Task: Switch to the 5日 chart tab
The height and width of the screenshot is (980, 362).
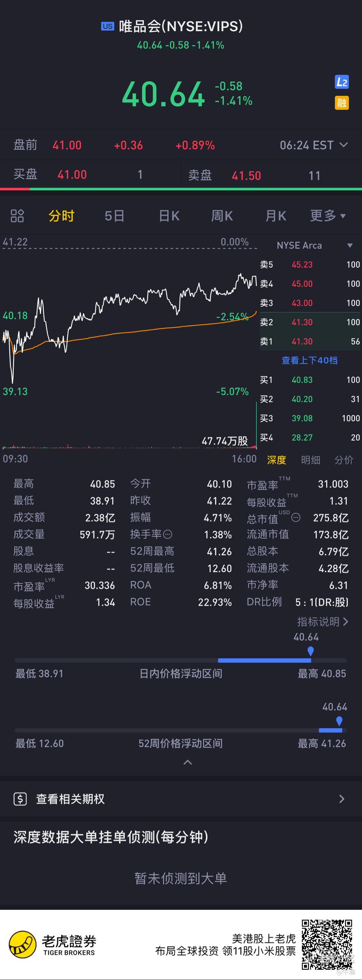Action: [114, 216]
